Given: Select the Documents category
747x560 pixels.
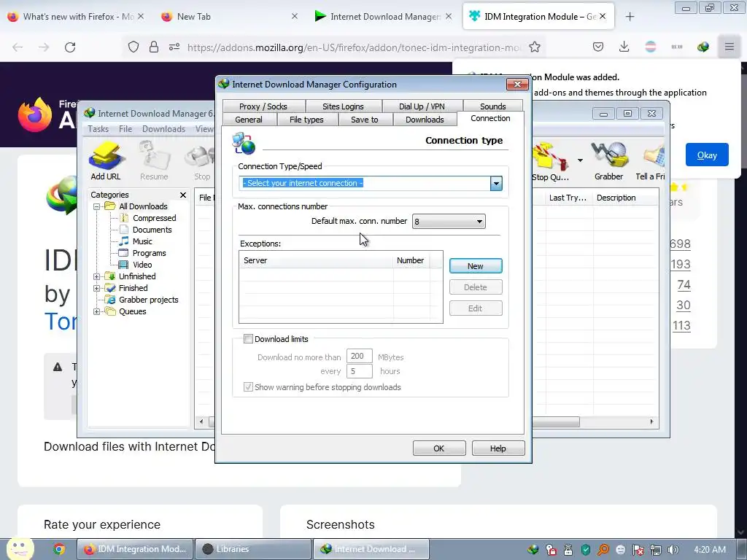Looking at the screenshot, I should coord(152,230).
